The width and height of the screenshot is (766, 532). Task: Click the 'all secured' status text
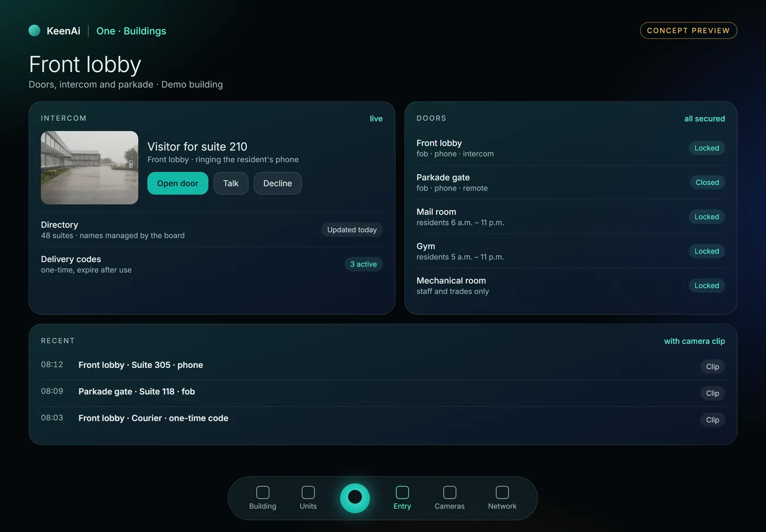(x=704, y=119)
